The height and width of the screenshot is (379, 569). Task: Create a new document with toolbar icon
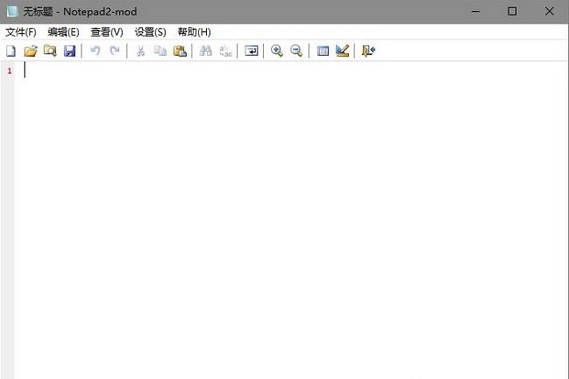[11, 51]
